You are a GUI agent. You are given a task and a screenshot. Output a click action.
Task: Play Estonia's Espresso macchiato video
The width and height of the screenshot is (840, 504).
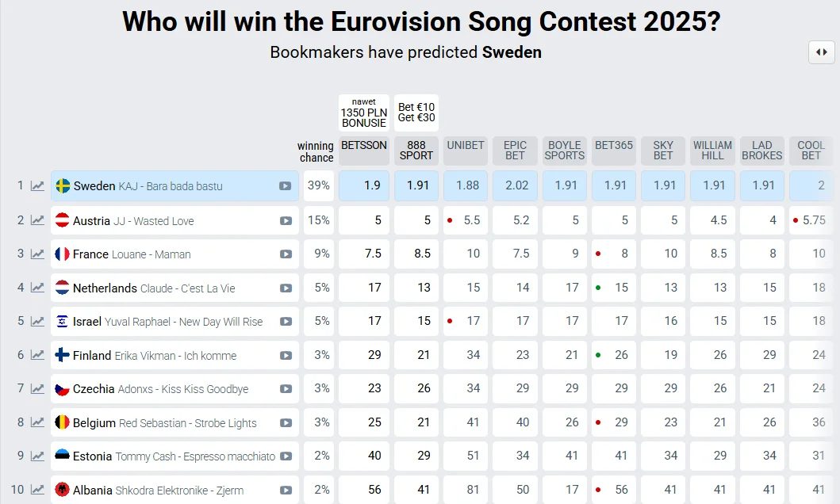286,456
